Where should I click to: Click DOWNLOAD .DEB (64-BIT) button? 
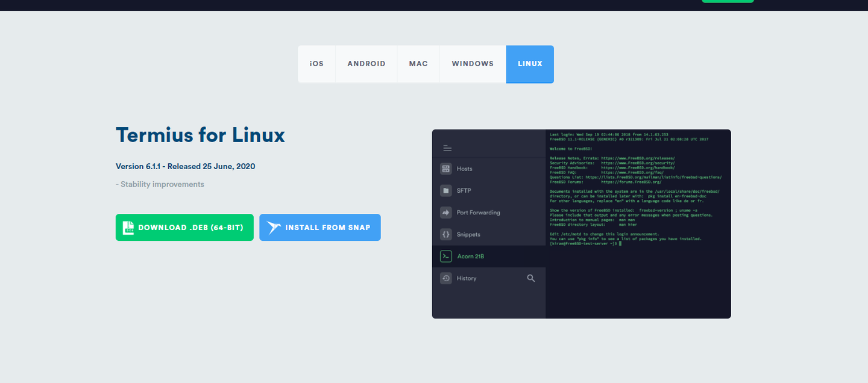(x=184, y=227)
